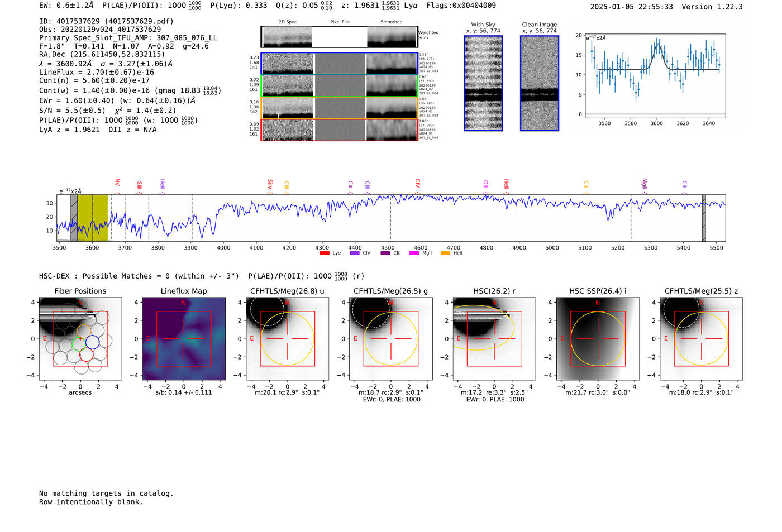782x532 pixels.
Task: Click the OII line marker above spectrum
Action: (486, 186)
